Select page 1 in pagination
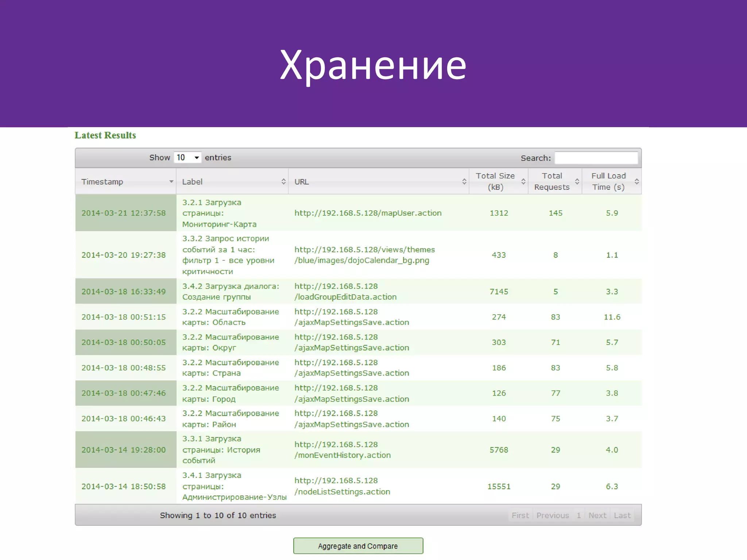Screen dimensions: 747x560 (579, 515)
